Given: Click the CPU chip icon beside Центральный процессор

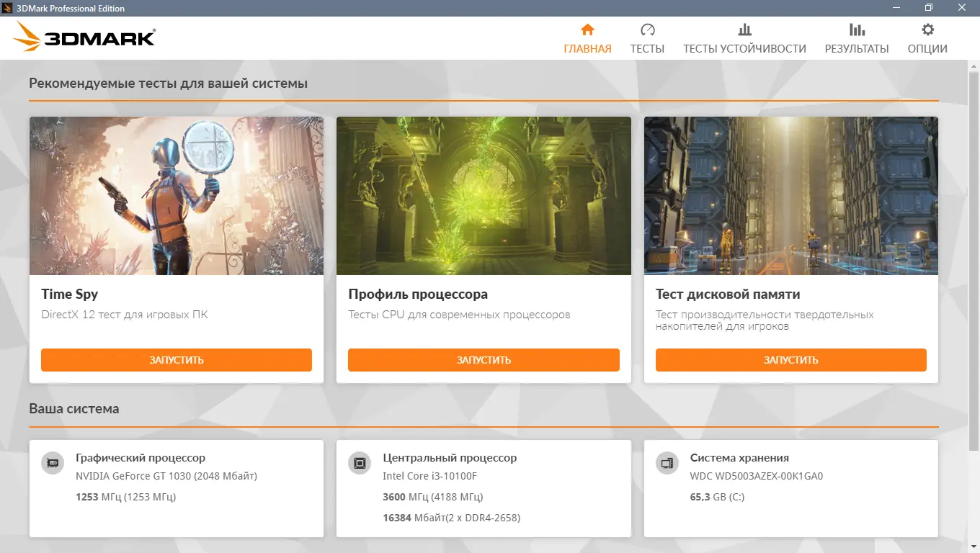Looking at the screenshot, I should pyautogui.click(x=359, y=463).
